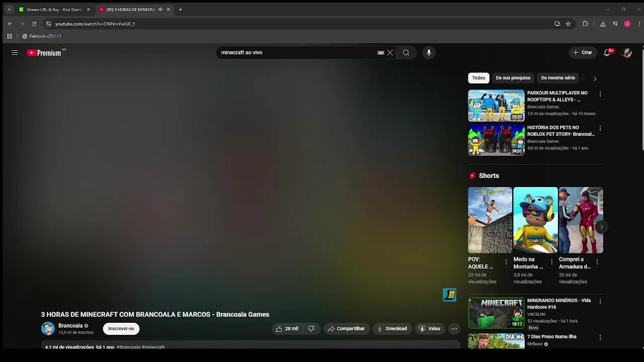Close the Kick Dashboard tab
The image size is (644, 362).
89,10
